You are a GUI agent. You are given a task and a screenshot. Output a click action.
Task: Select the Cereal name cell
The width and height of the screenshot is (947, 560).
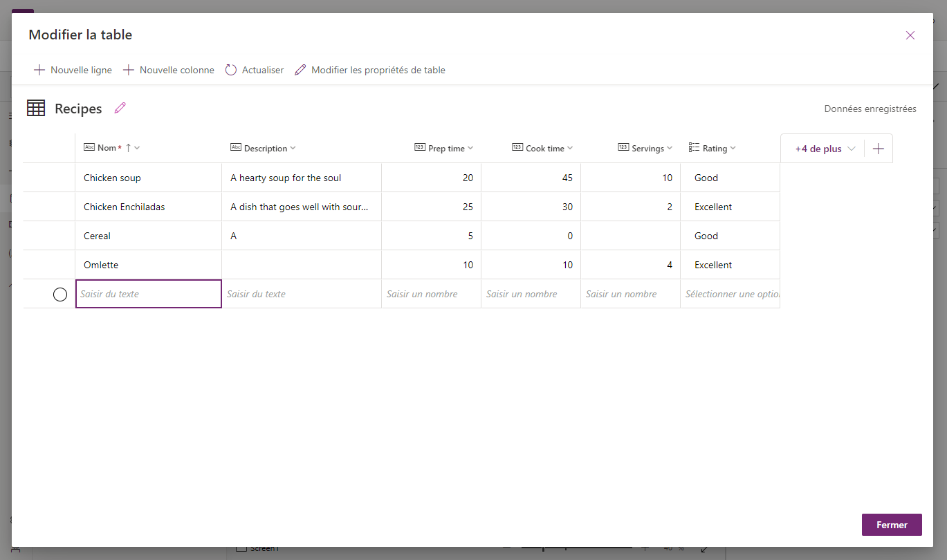pyautogui.click(x=149, y=236)
